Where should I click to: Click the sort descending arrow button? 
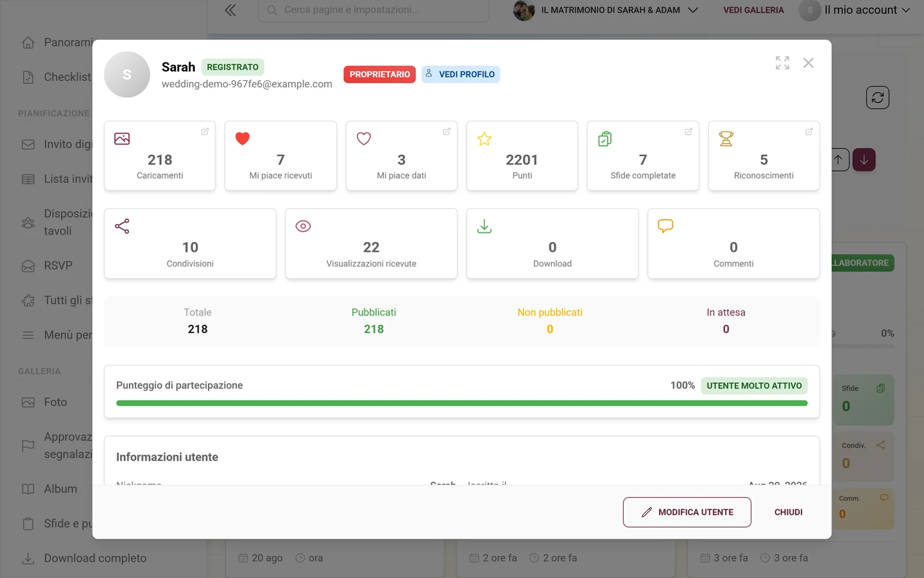point(864,160)
